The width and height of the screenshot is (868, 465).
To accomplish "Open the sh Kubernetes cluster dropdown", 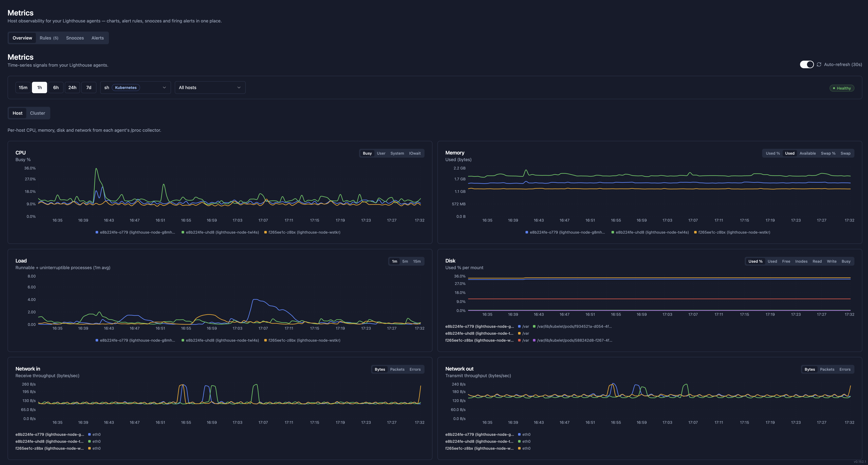I will [135, 88].
